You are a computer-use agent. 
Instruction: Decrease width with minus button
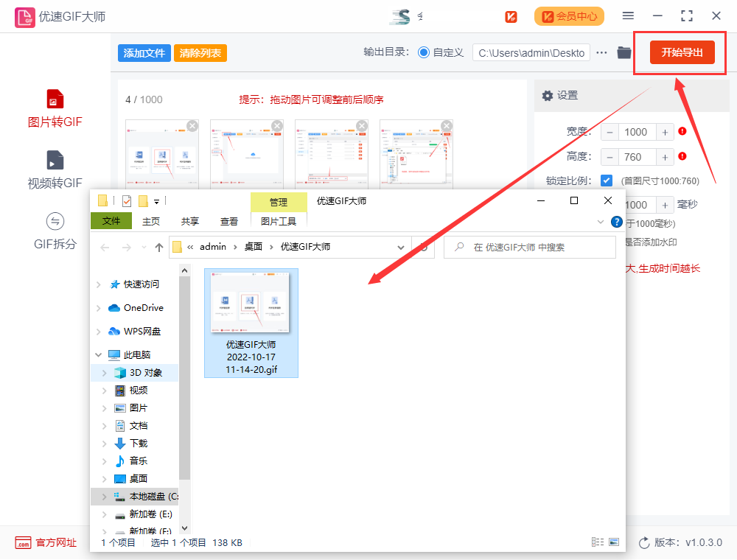pyautogui.click(x=609, y=132)
